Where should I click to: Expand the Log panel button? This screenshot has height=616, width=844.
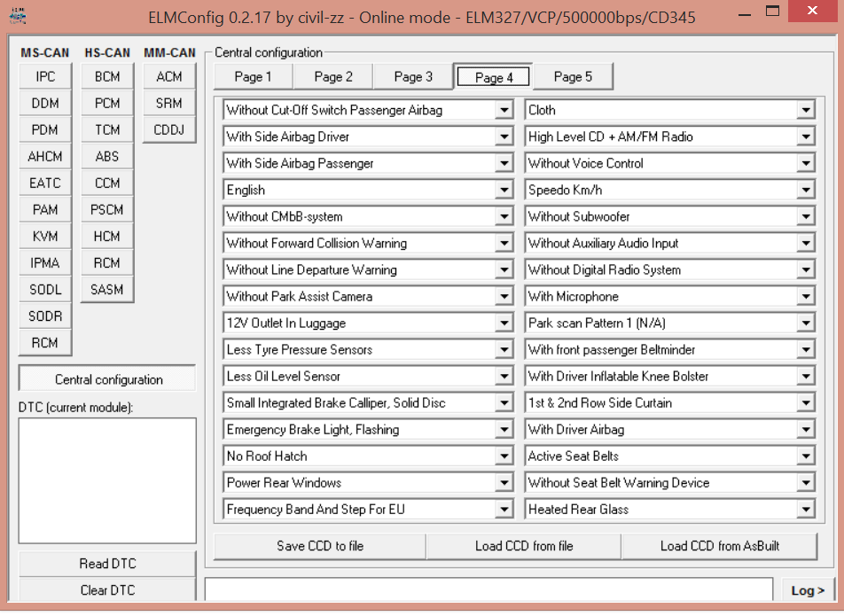[808, 590]
